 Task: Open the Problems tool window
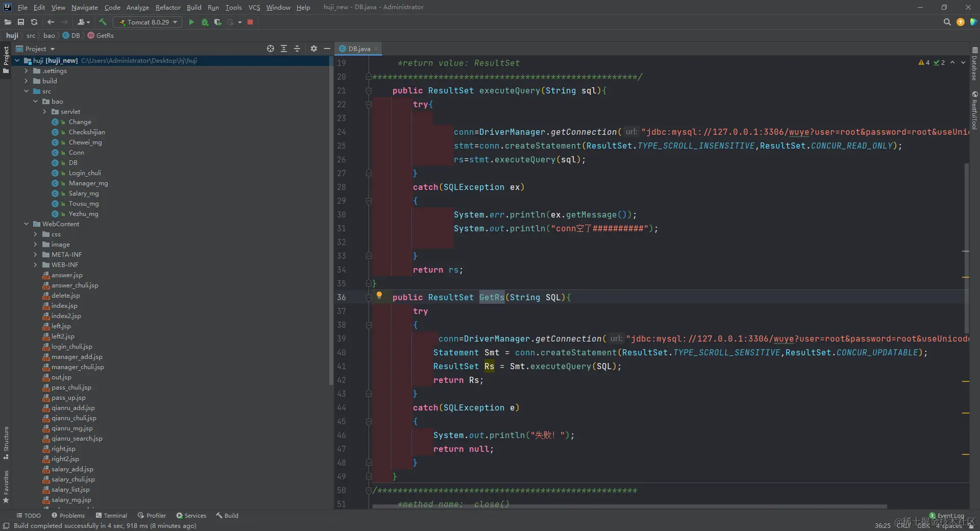[x=68, y=515]
